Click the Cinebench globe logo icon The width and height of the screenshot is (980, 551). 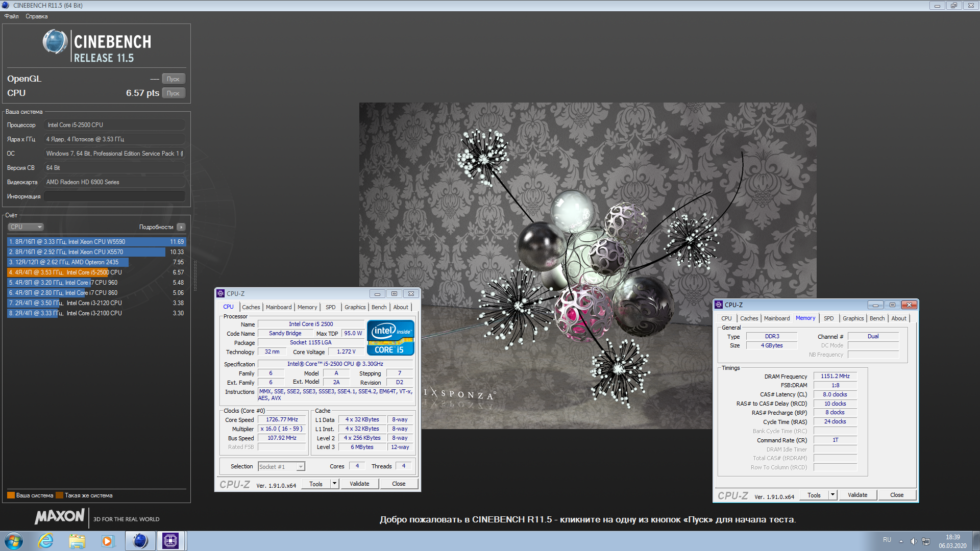(55, 42)
